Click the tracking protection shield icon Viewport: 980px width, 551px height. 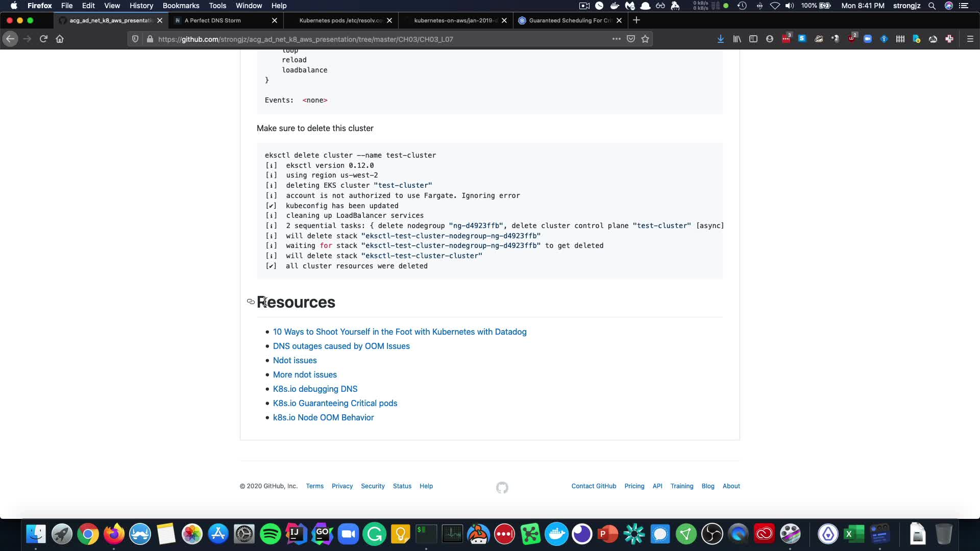135,39
